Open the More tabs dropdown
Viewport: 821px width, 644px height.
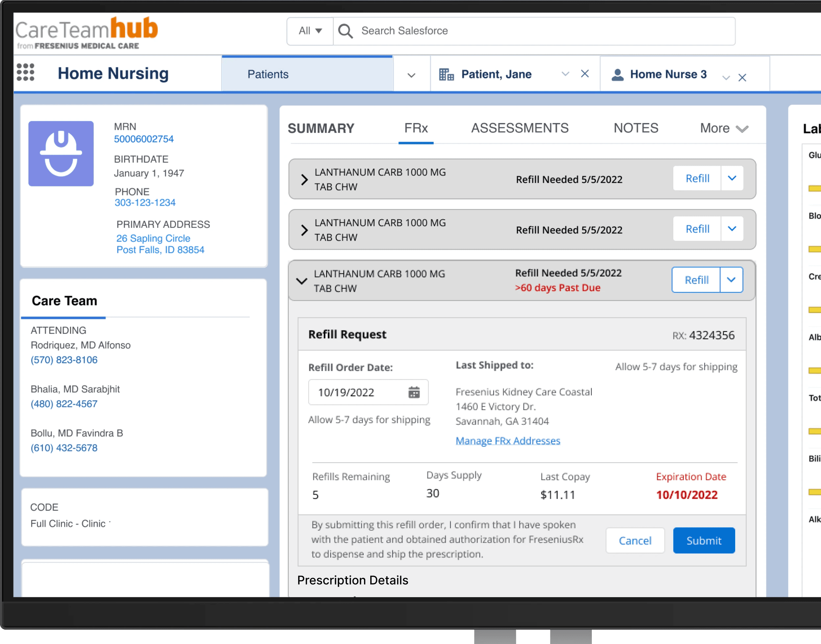coord(724,128)
